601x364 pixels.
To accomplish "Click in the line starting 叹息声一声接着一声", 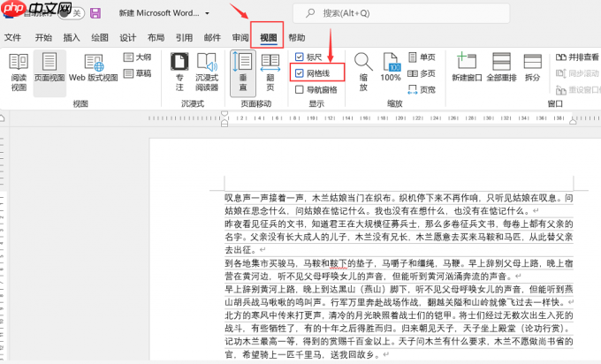I will point(399,198).
